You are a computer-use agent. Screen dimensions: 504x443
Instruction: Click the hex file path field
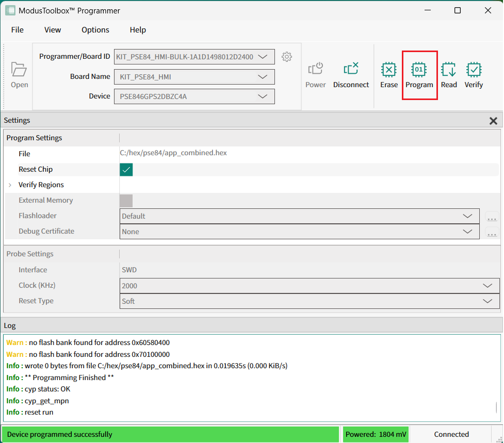point(309,153)
